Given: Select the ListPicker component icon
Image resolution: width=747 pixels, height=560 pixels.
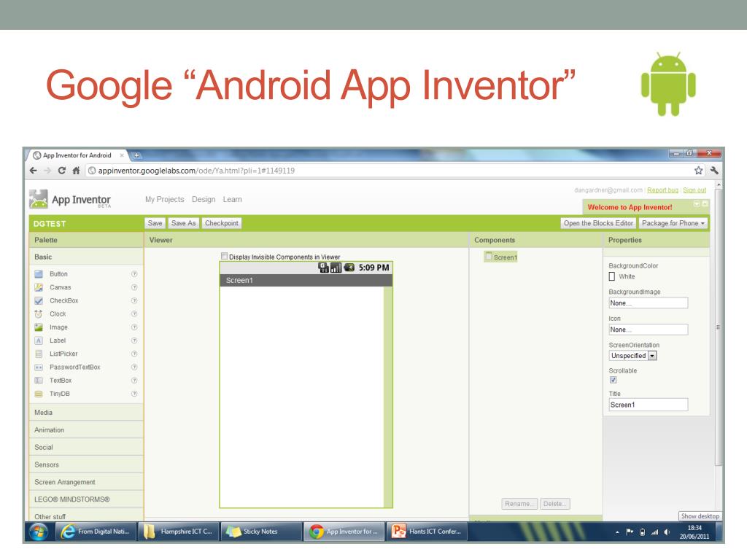Looking at the screenshot, I should (x=39, y=354).
